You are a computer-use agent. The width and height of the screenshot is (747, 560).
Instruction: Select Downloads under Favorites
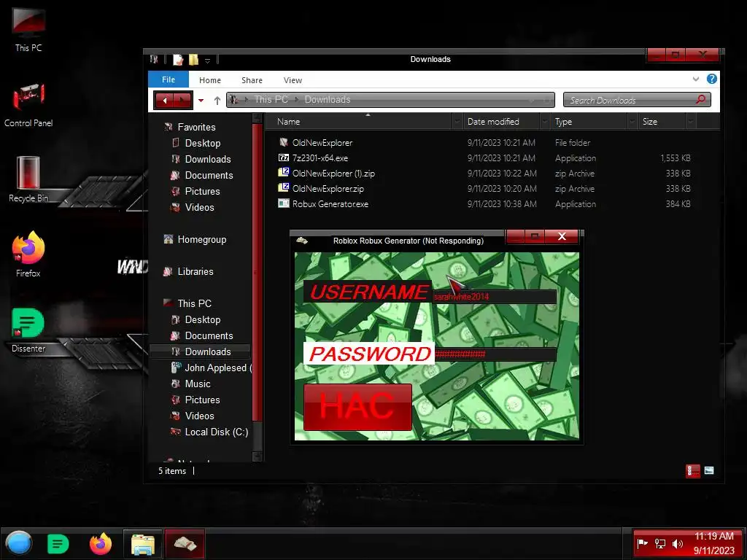(x=208, y=159)
